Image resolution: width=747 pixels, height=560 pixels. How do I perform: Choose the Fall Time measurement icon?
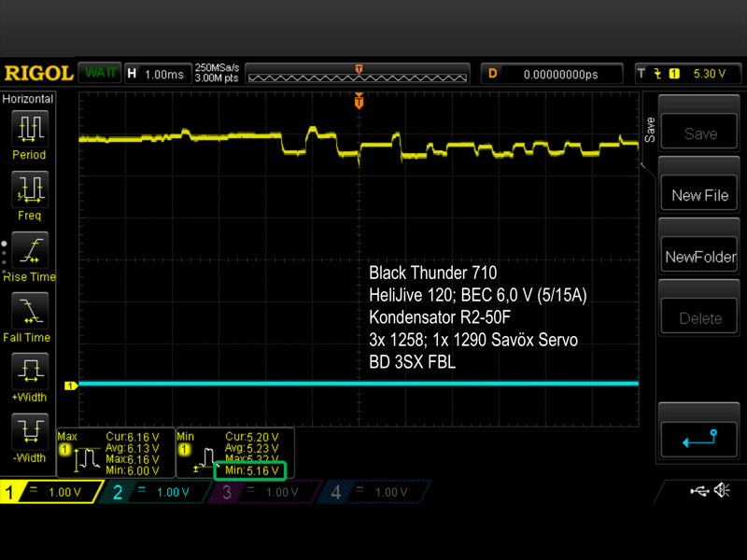[x=30, y=311]
